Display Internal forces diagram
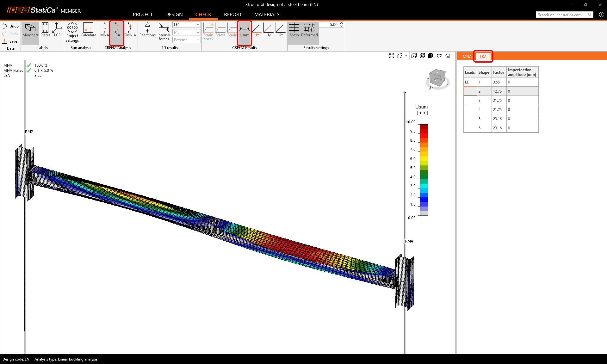The width and height of the screenshot is (607, 364). [164, 32]
